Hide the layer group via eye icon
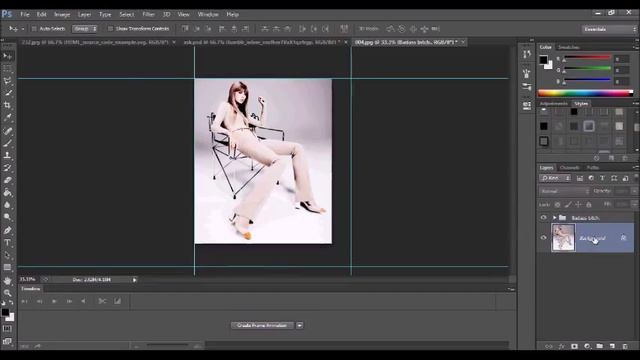The height and width of the screenshot is (360, 640). coord(543,218)
